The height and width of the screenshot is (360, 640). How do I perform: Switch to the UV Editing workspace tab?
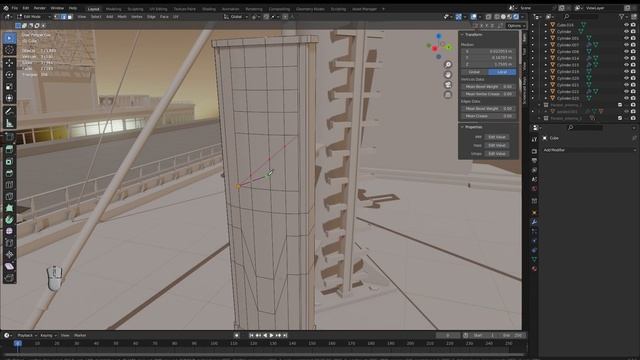point(158,9)
